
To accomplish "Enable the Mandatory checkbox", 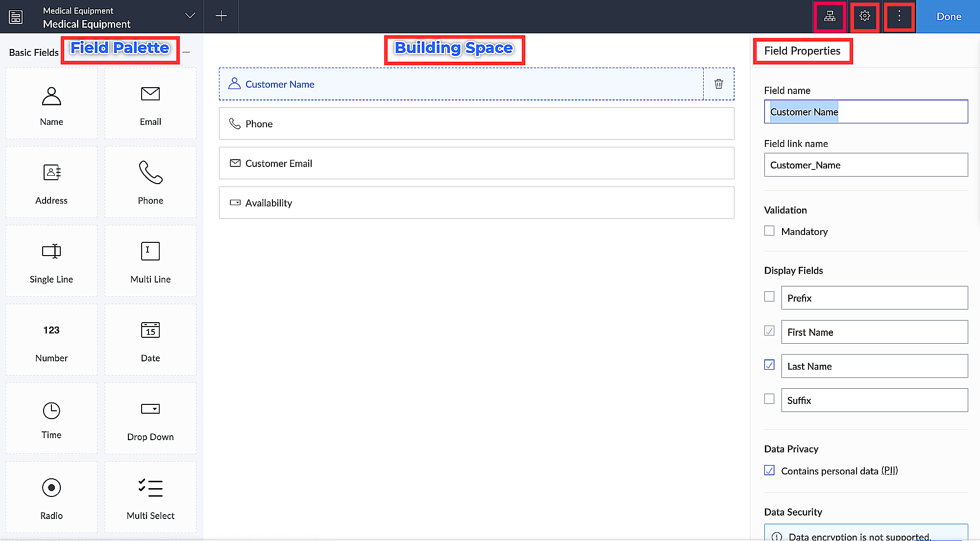I will tap(769, 231).
